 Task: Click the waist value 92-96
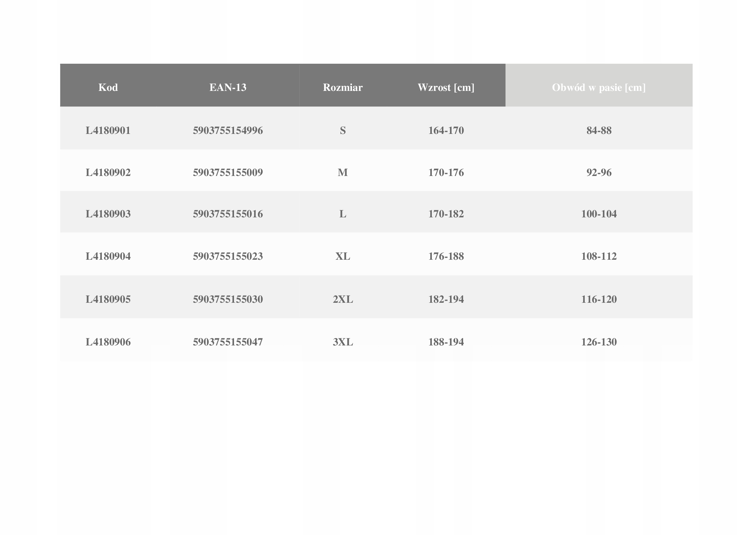(599, 172)
